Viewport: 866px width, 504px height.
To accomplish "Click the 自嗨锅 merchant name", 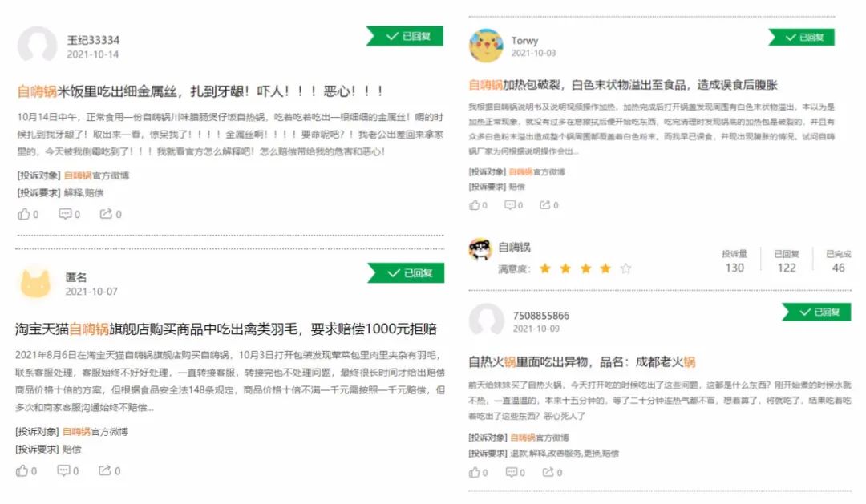I will click(514, 247).
